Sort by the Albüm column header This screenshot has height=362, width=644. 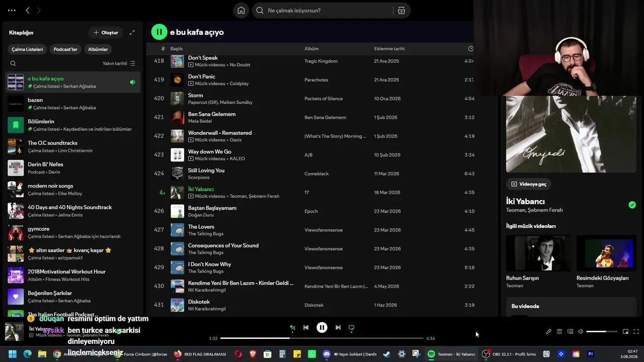311,49
